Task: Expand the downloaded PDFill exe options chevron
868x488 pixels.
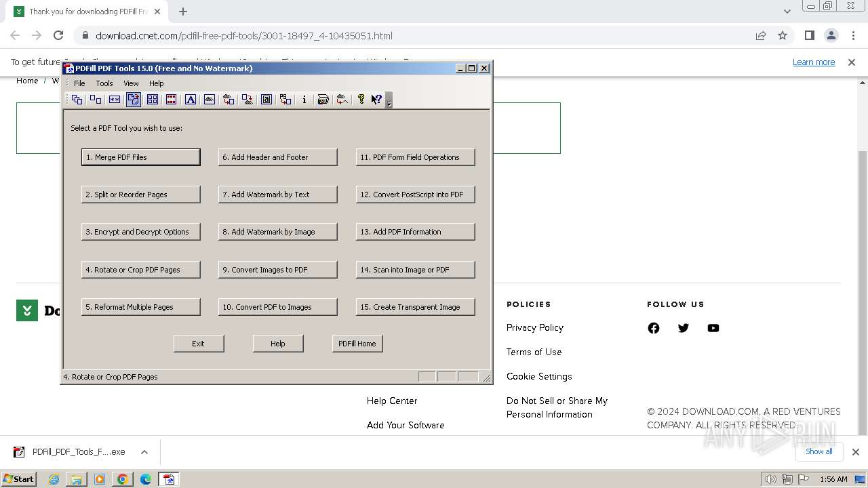Action: [x=144, y=452]
